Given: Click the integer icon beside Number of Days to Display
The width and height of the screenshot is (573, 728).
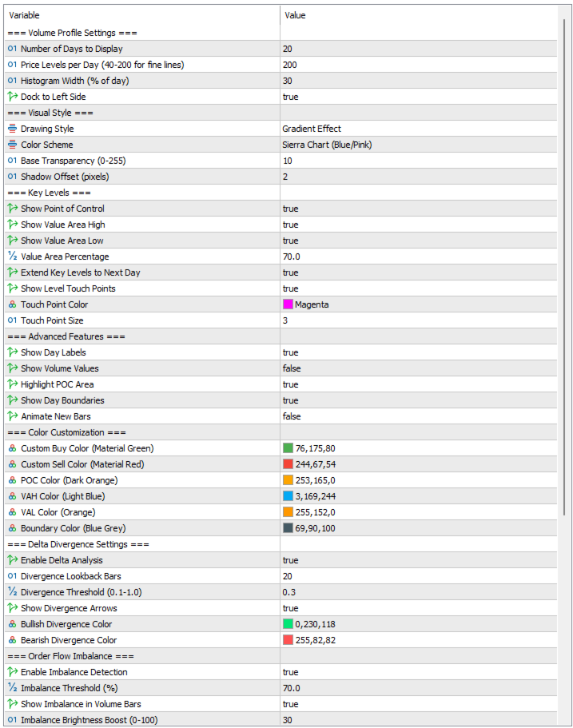Looking at the screenshot, I should point(12,49).
